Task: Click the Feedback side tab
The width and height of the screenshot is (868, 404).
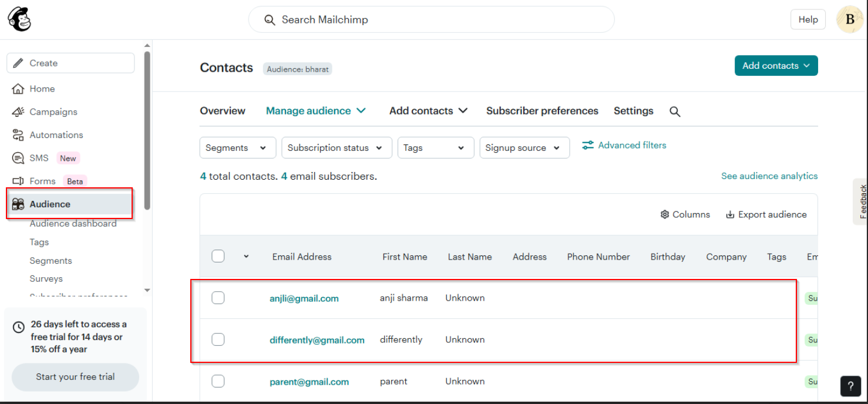Action: click(860, 201)
